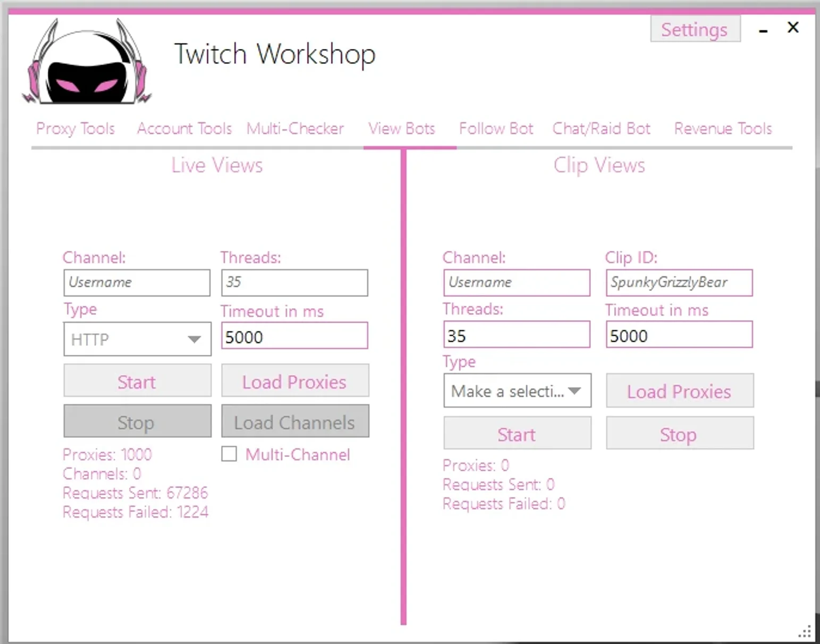Viewport: 820px width, 644px height.
Task: Enable the Multi-Channel checkbox
Action: (x=229, y=454)
